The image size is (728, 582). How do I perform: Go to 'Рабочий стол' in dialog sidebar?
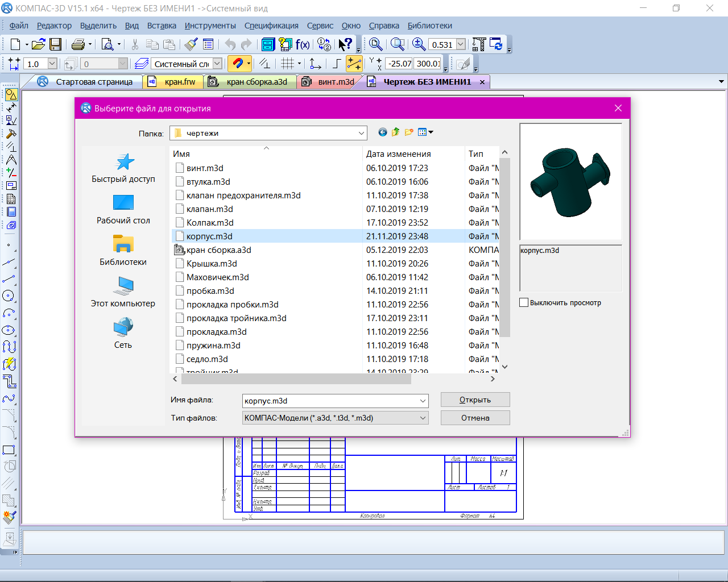coord(123,209)
